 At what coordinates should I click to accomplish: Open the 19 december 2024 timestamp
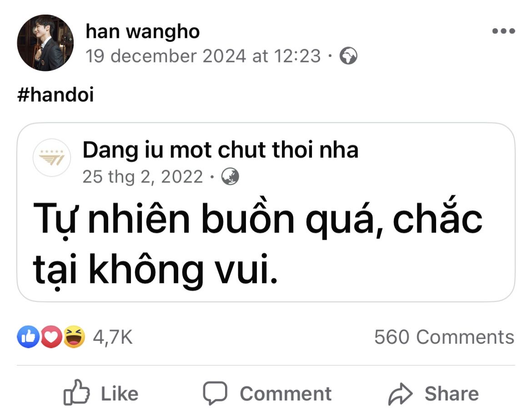tap(203, 56)
